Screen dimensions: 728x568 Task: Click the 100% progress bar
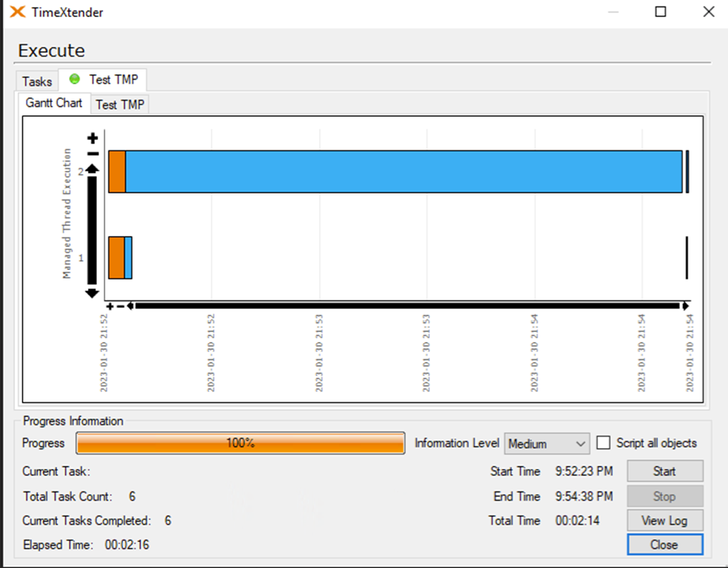click(241, 443)
